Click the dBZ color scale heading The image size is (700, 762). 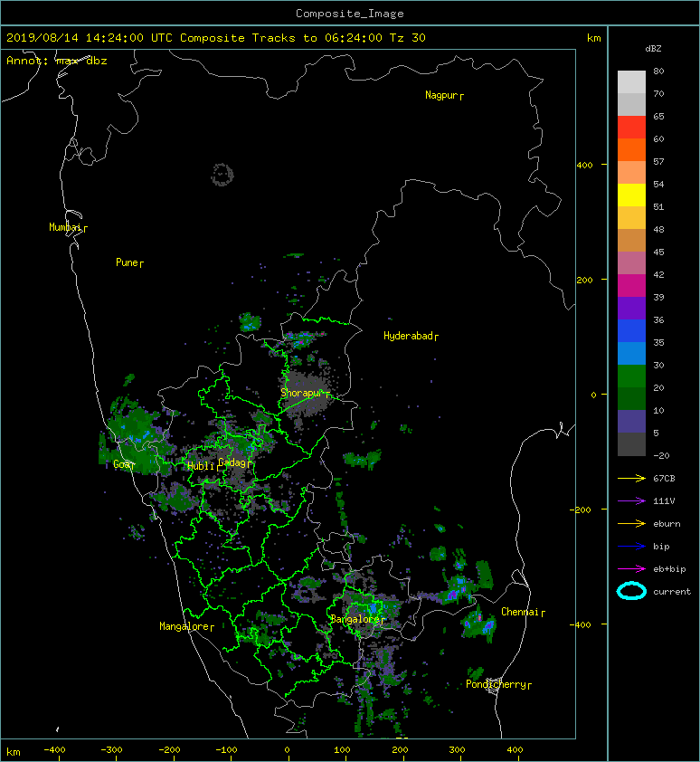tap(653, 49)
